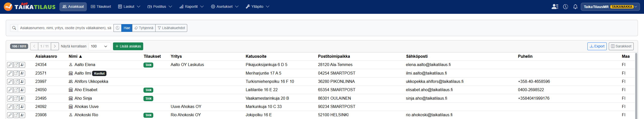644x119 pixels.
Task: Export the customer list
Action: [x=597, y=46]
